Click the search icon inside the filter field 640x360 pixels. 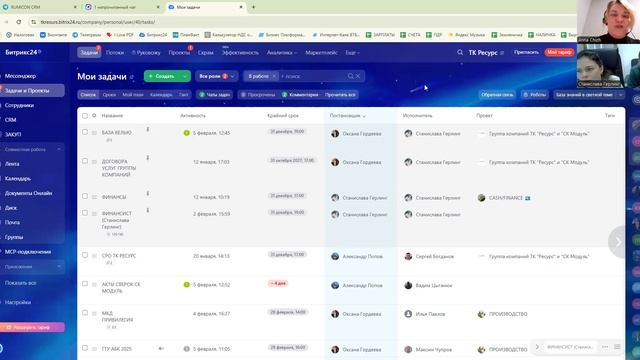point(350,76)
